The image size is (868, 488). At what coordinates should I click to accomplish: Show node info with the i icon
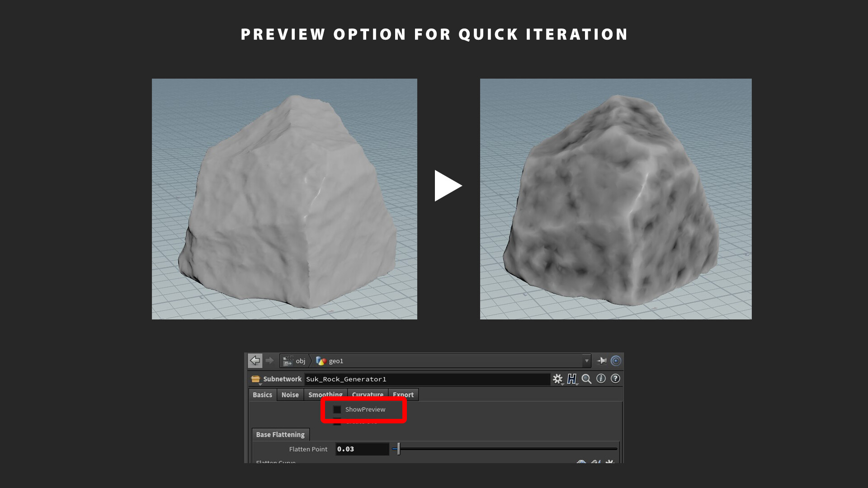point(601,379)
